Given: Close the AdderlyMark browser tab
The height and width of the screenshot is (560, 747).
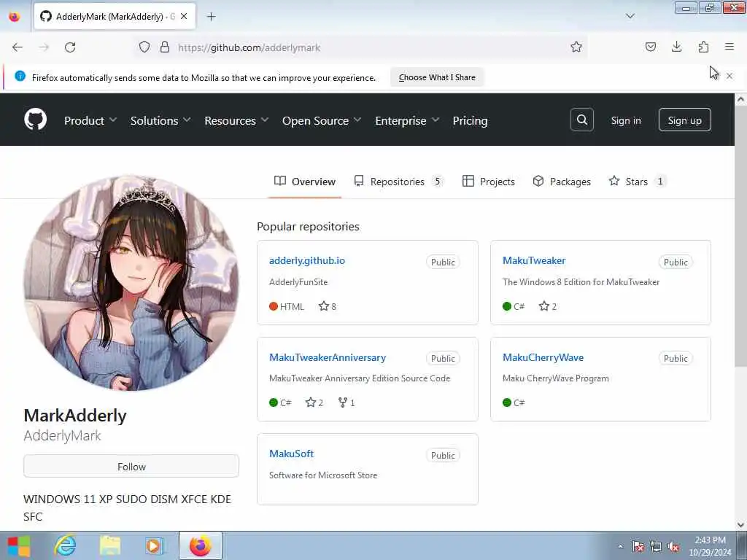Looking at the screenshot, I should tap(184, 16).
